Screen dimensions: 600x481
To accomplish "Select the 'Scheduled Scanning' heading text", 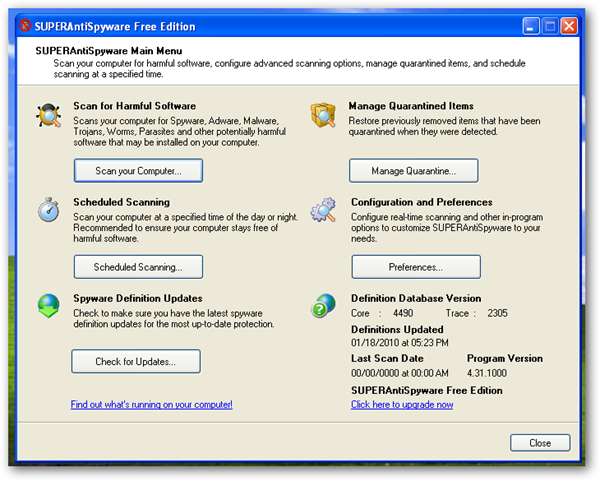I will (x=122, y=202).
